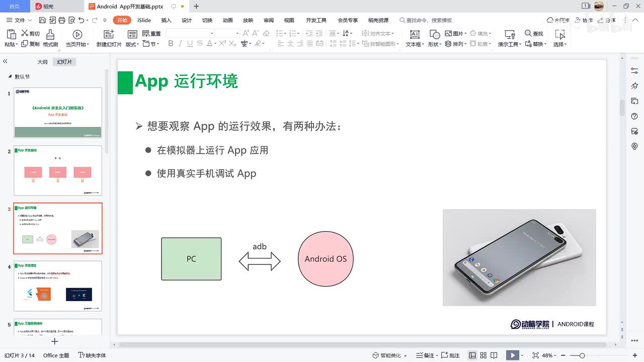Switch to the 动画 ribbon tab
Viewport: 644px width, 362px height.
[228, 20]
